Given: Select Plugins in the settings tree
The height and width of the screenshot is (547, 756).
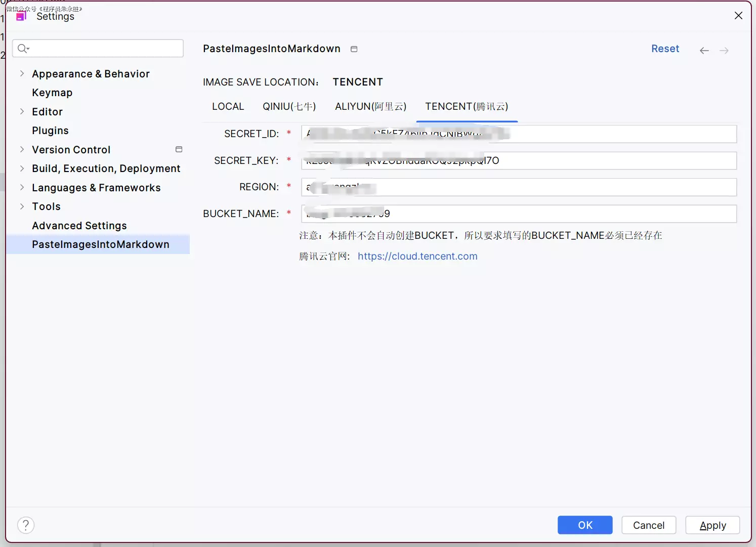Looking at the screenshot, I should (50, 131).
